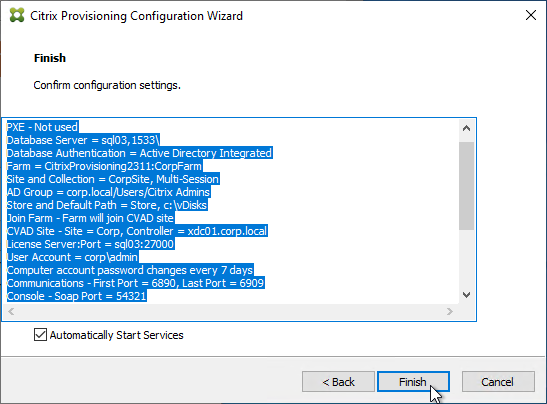The image size is (547, 404).
Task: Click the horizontal scroll left arrow
Action: coord(11,311)
